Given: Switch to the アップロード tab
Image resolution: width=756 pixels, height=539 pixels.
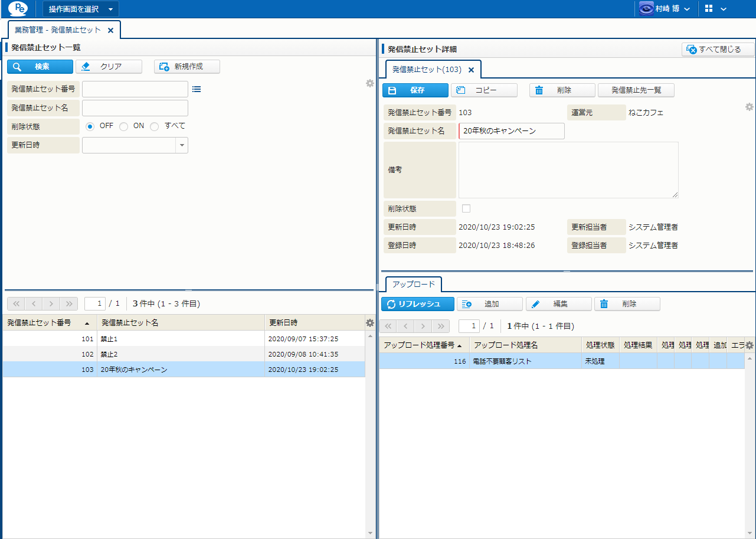Looking at the screenshot, I should (413, 284).
